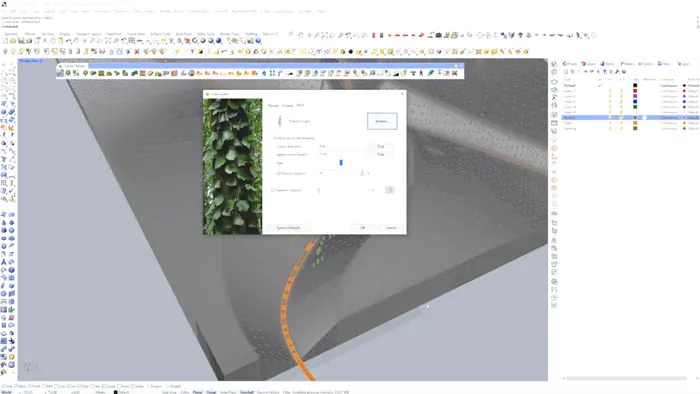Click the Cancel button in plant dialog
Viewport: 700px width, 394px height.
pyautogui.click(x=391, y=228)
